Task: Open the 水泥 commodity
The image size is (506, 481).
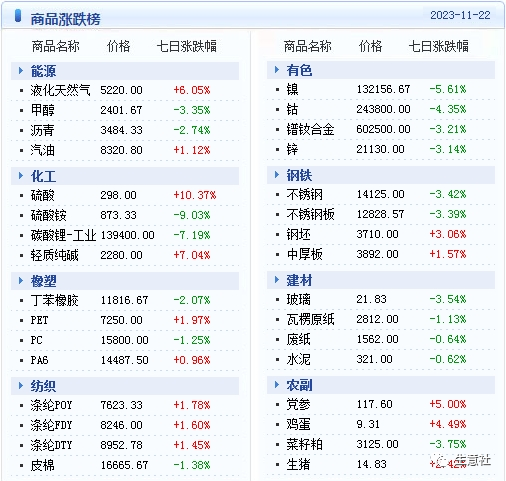Action: pyautogui.click(x=298, y=359)
